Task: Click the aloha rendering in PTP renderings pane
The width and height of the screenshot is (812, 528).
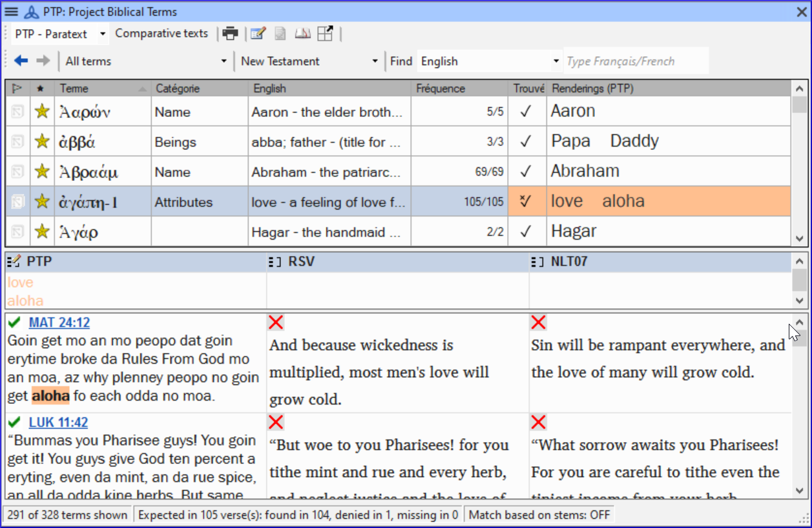Action: pos(25,301)
